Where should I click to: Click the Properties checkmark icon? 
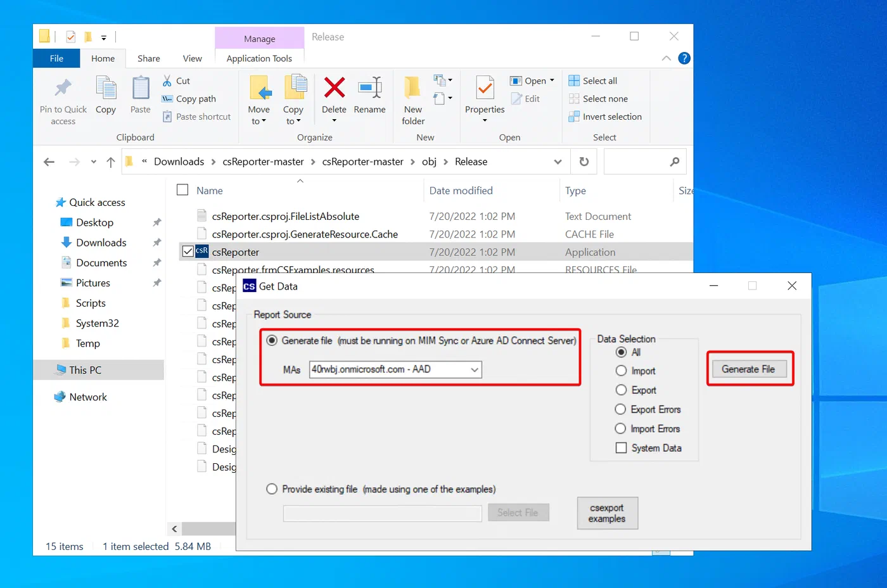coord(485,87)
